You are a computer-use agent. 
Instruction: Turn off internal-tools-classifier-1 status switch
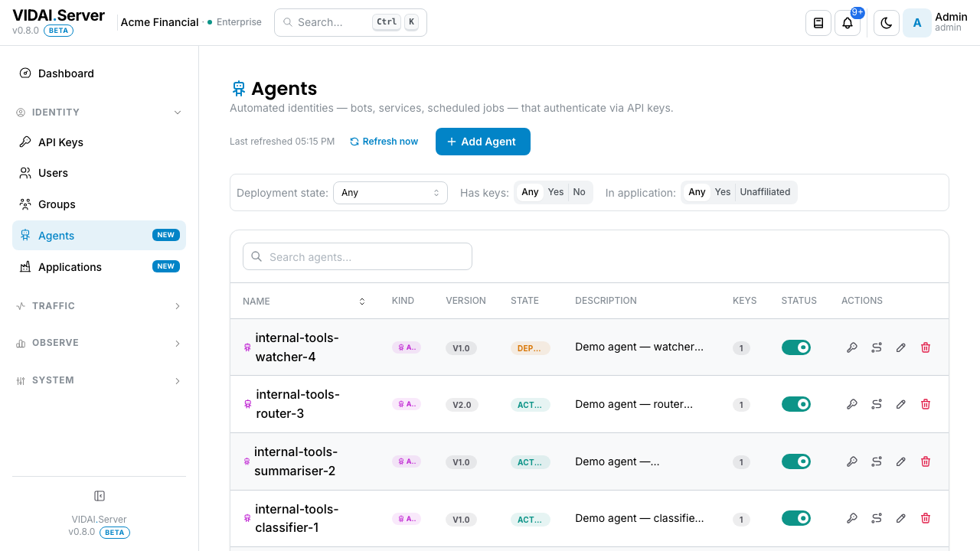coord(796,518)
